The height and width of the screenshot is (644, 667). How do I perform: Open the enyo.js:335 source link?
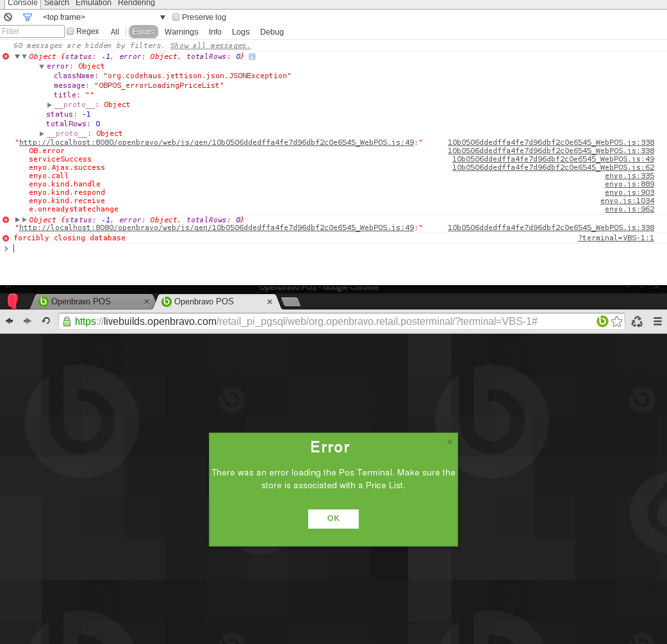point(630,176)
